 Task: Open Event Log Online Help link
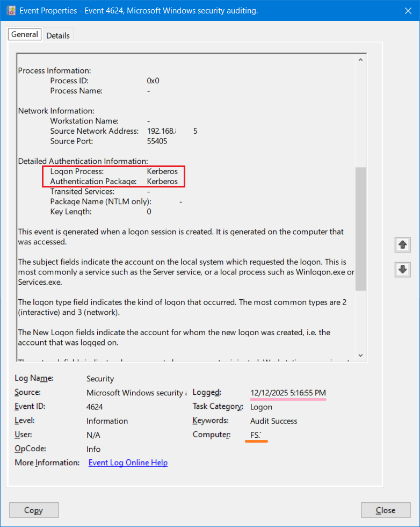coord(128,463)
